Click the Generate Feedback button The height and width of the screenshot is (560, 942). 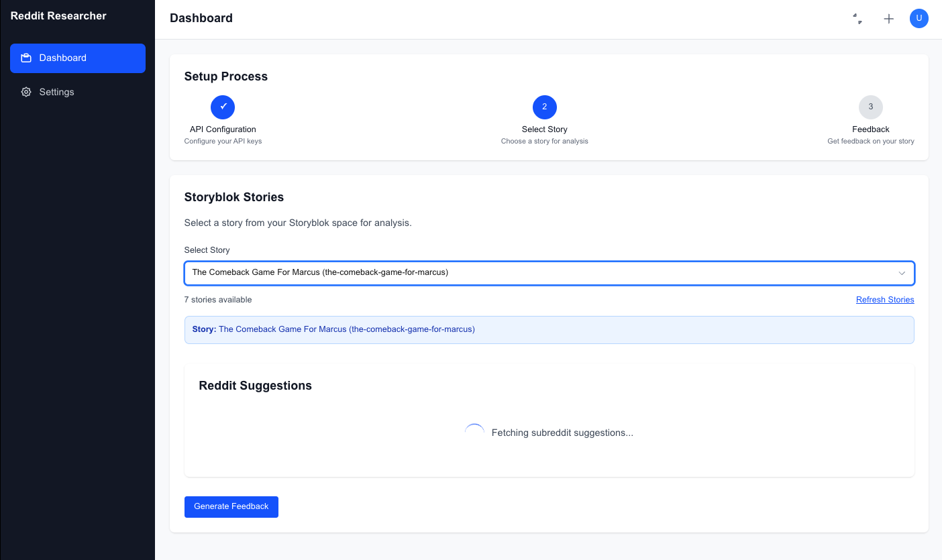point(231,506)
